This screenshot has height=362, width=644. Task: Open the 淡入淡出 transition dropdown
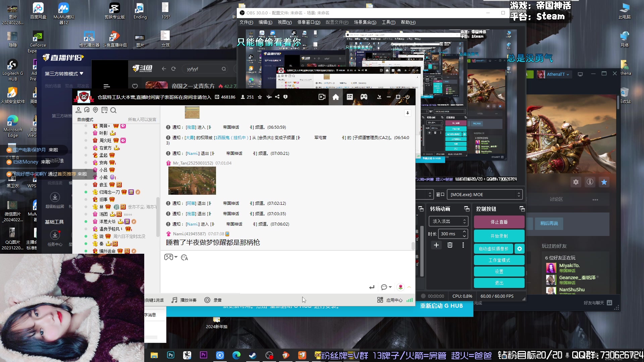pyautogui.click(x=448, y=221)
